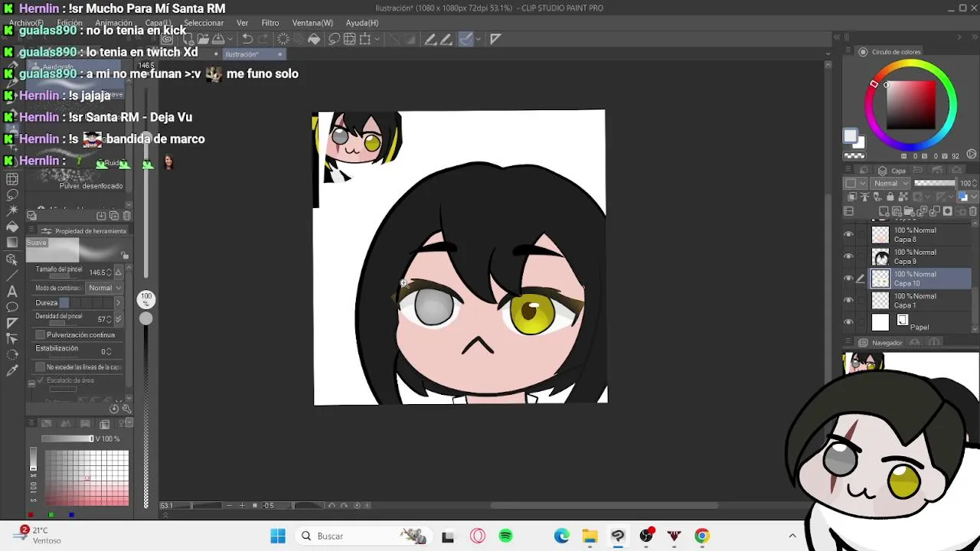Click the save icon in command bar
The width and height of the screenshot is (980, 551).
(x=217, y=39)
